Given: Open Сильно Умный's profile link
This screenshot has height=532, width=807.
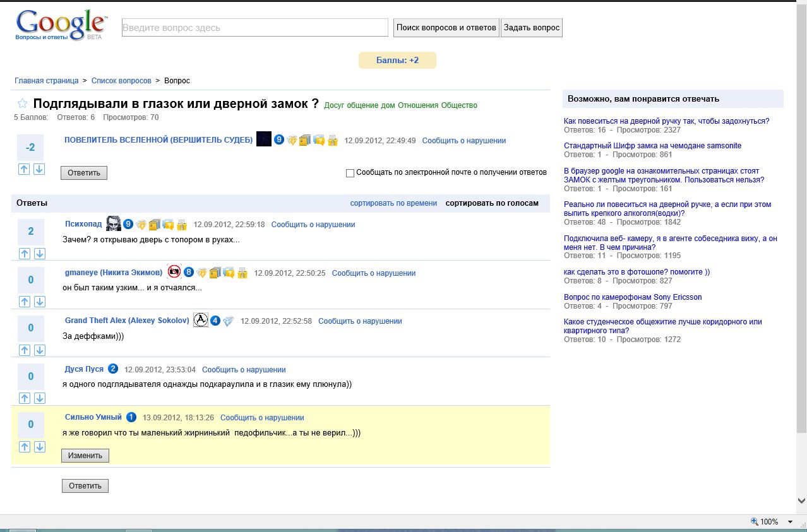Looking at the screenshot, I should pyautogui.click(x=93, y=417).
